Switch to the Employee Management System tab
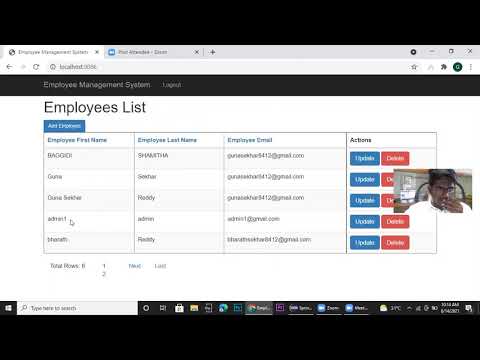The image size is (480, 360). tap(53, 52)
